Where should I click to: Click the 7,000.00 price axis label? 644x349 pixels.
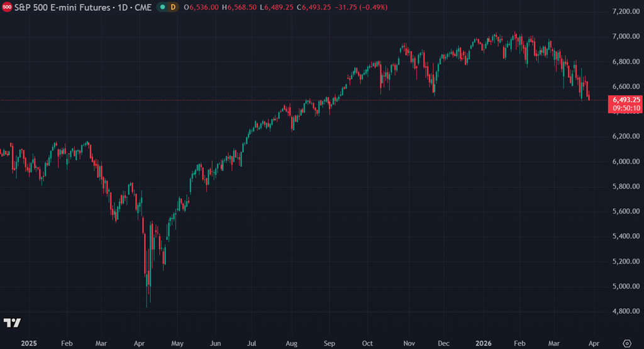[x=626, y=36]
